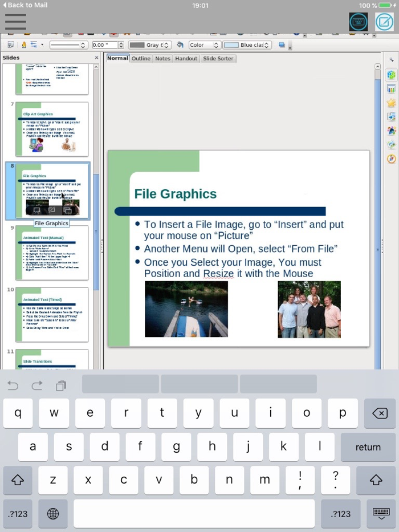
Task: Select slide 7 Clip Art Graphics thumbnail
Action: [52, 129]
